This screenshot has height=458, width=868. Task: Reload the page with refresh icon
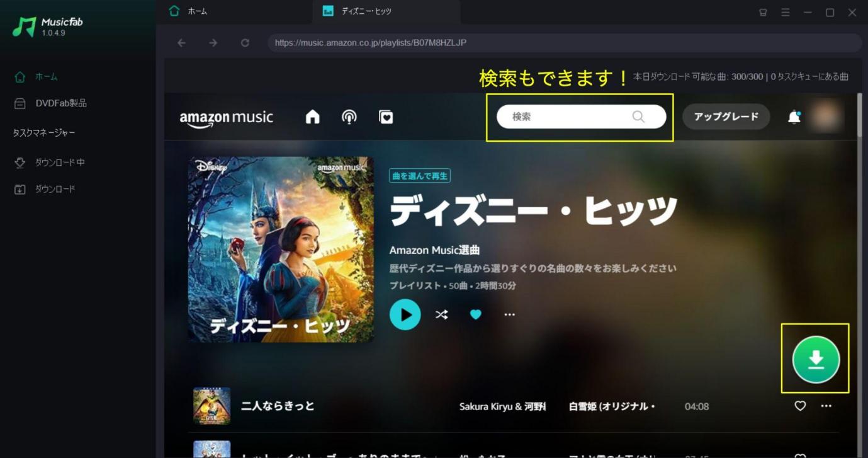point(245,43)
